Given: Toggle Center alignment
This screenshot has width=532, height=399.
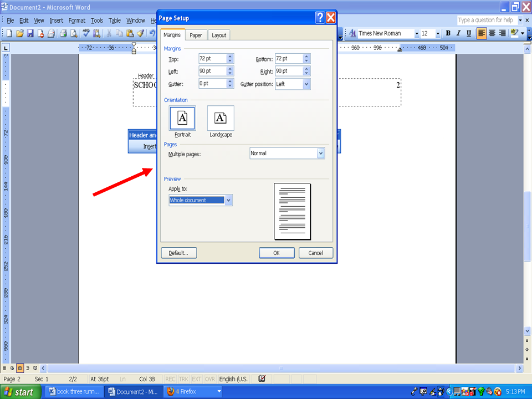Looking at the screenshot, I should [492, 33].
